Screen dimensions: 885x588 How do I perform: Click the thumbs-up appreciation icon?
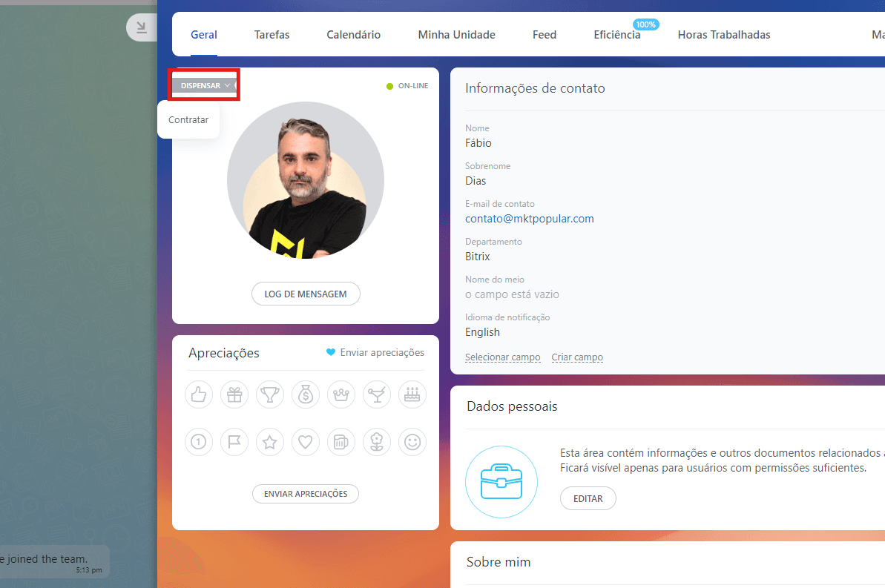point(198,394)
